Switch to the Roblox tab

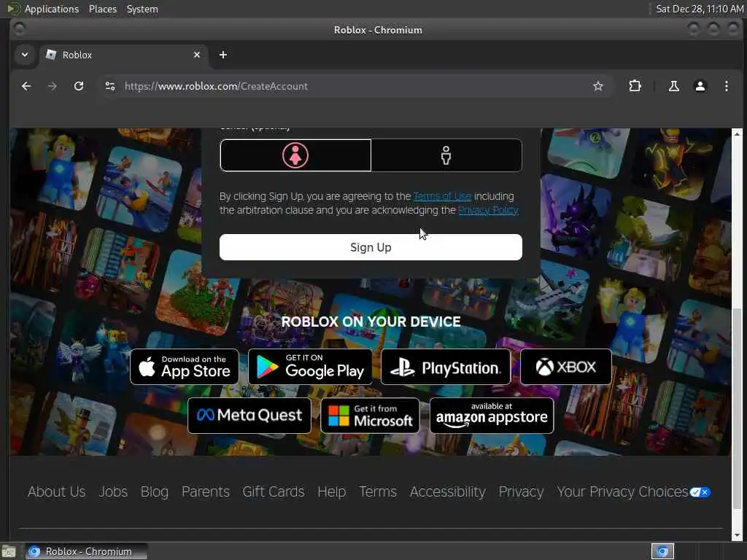coord(124,55)
